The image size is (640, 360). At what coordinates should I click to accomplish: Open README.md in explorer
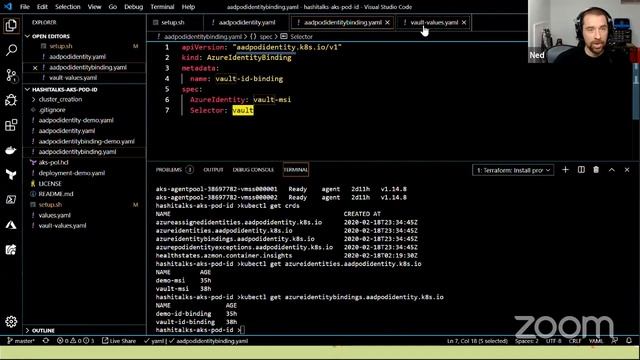point(56,194)
